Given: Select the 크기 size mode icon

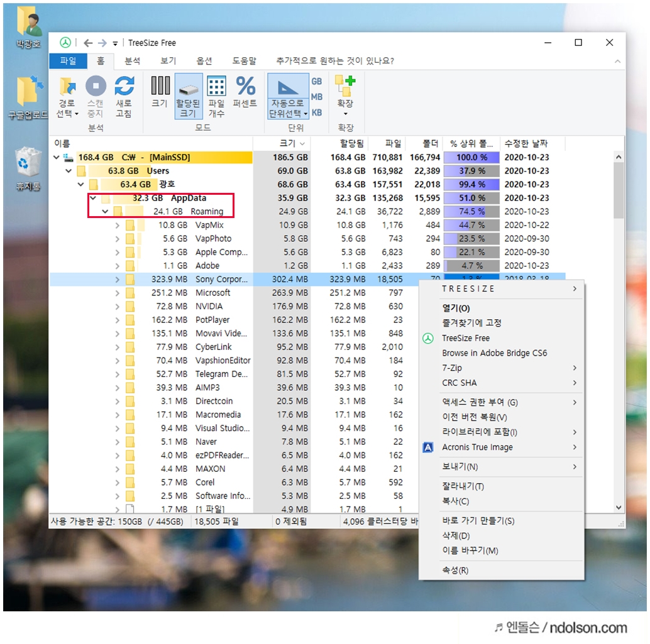Looking at the screenshot, I should pyautogui.click(x=160, y=86).
